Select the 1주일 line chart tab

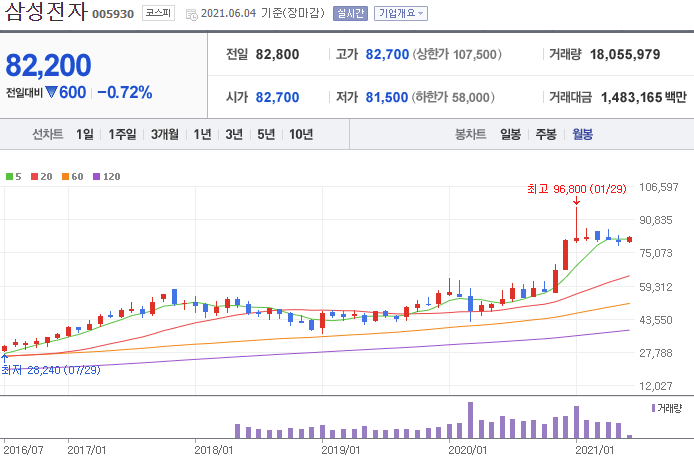[x=122, y=134]
